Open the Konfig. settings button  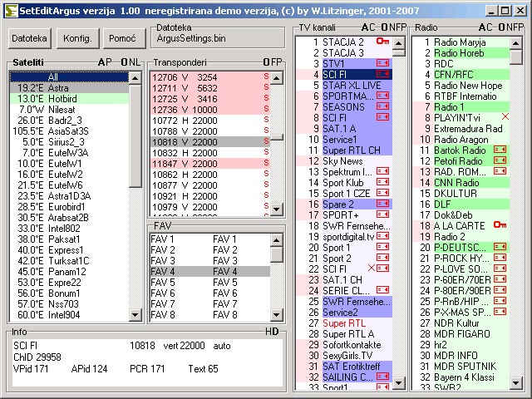click(x=77, y=39)
